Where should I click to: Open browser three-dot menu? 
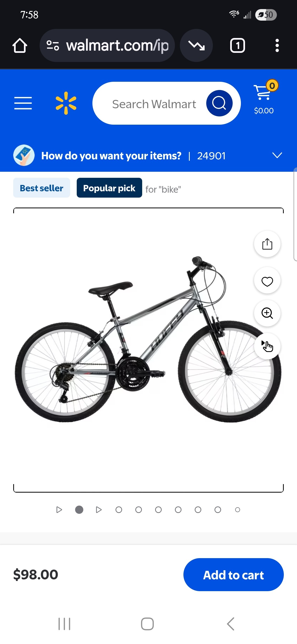click(x=277, y=45)
